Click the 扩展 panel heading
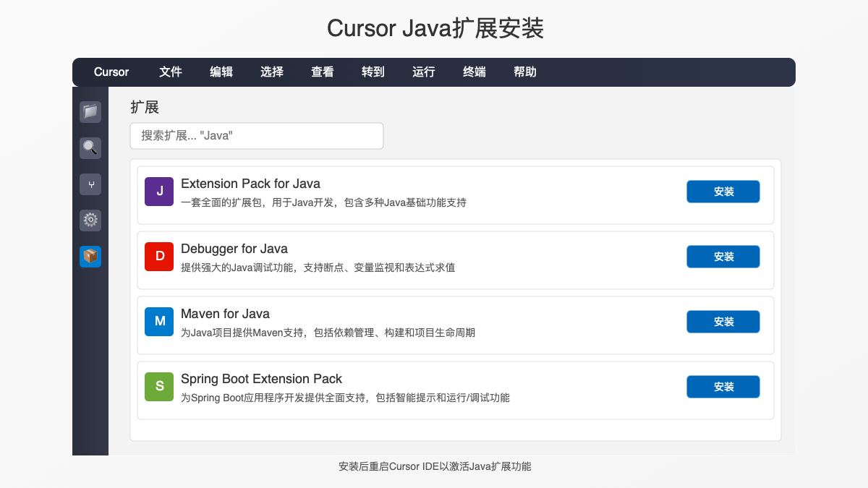Screen dimensions: 868x488 (x=145, y=107)
